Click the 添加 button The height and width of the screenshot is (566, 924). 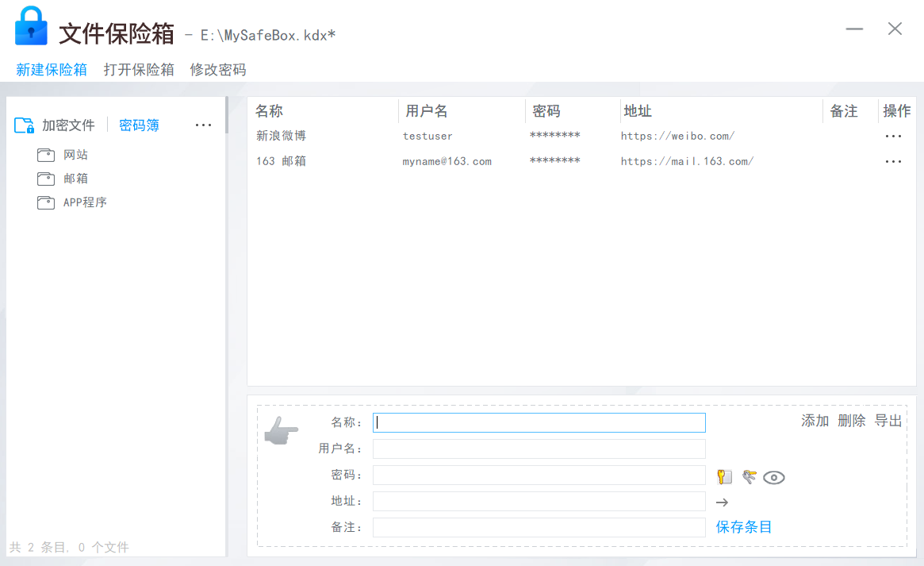815,421
